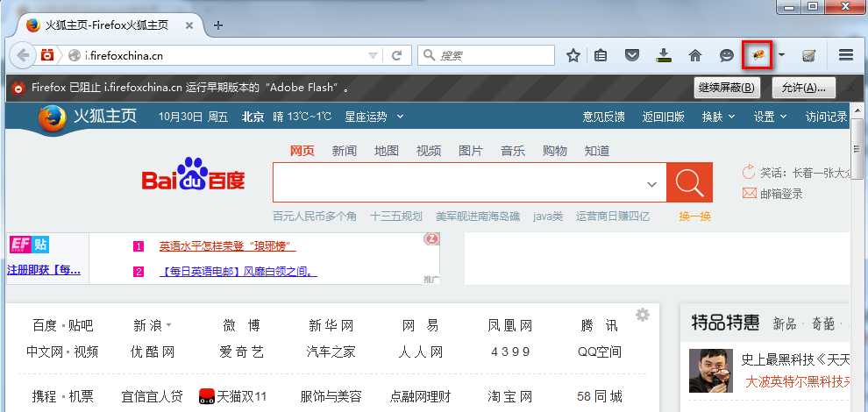
Task: Expand the dropdown arrow next to extension icon
Action: click(781, 55)
